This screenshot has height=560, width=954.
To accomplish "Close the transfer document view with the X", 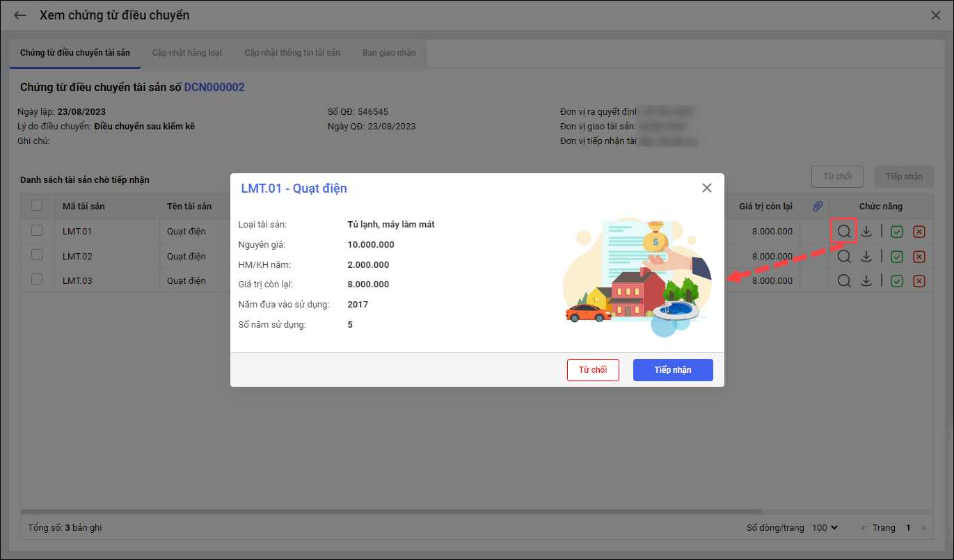I will coord(936,15).
